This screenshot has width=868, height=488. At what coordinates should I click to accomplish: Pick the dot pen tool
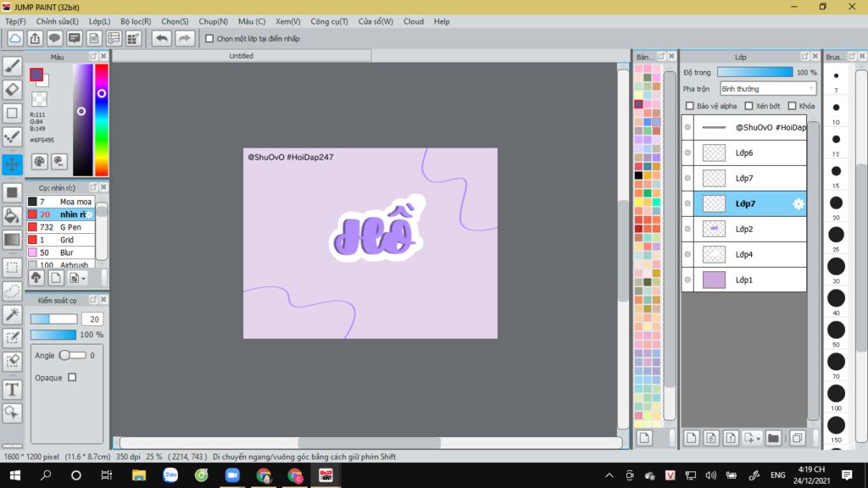coord(12,136)
